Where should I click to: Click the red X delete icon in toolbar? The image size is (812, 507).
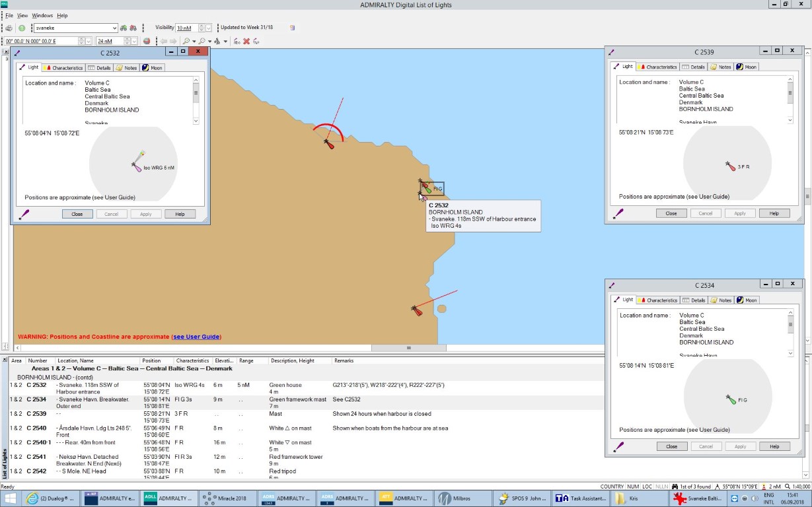(x=246, y=41)
